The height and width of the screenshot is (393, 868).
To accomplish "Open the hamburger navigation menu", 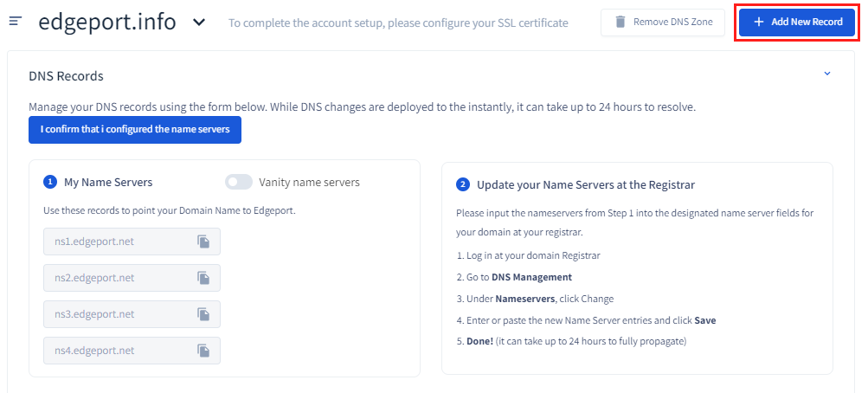I will pyautogui.click(x=15, y=22).
